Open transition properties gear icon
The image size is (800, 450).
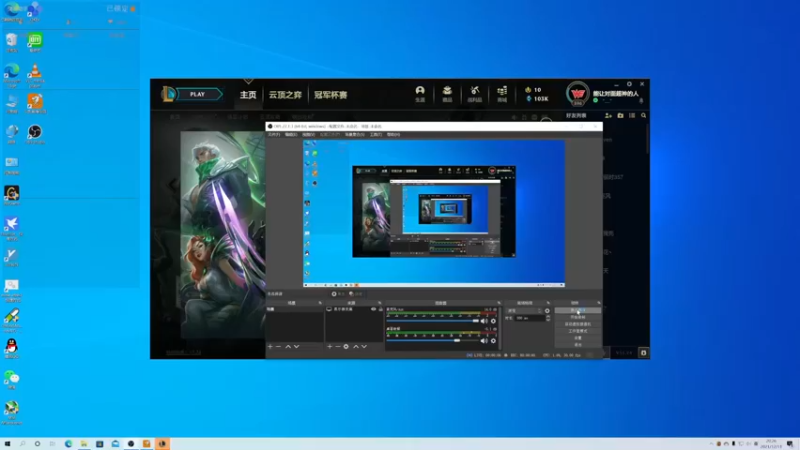pos(547,310)
